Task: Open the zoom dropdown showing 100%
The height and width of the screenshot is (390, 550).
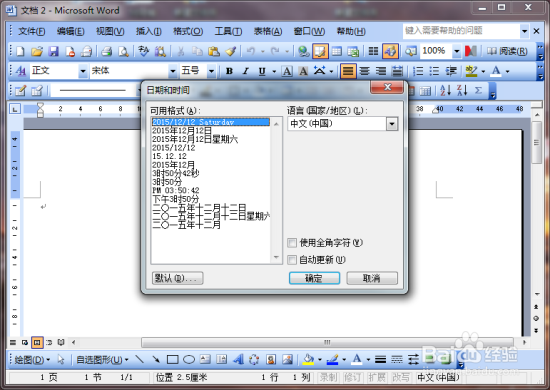Action: 456,52
